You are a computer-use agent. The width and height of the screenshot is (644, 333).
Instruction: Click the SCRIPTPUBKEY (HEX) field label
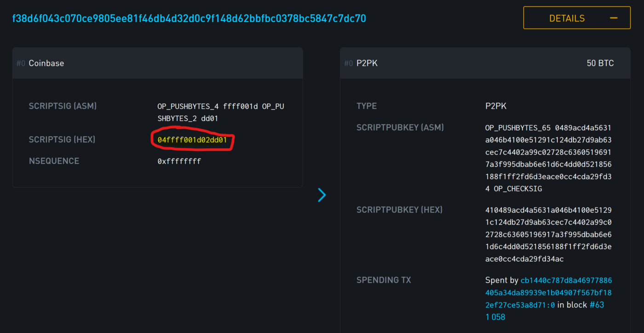[x=399, y=210]
